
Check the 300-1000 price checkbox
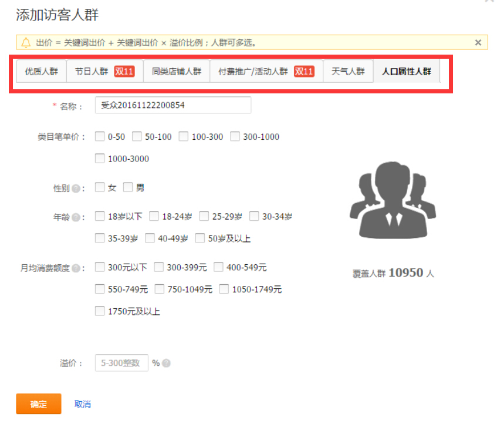point(235,136)
